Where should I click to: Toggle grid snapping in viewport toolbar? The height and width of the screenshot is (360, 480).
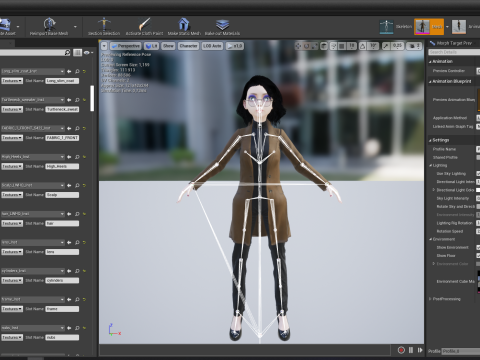click(x=342, y=46)
